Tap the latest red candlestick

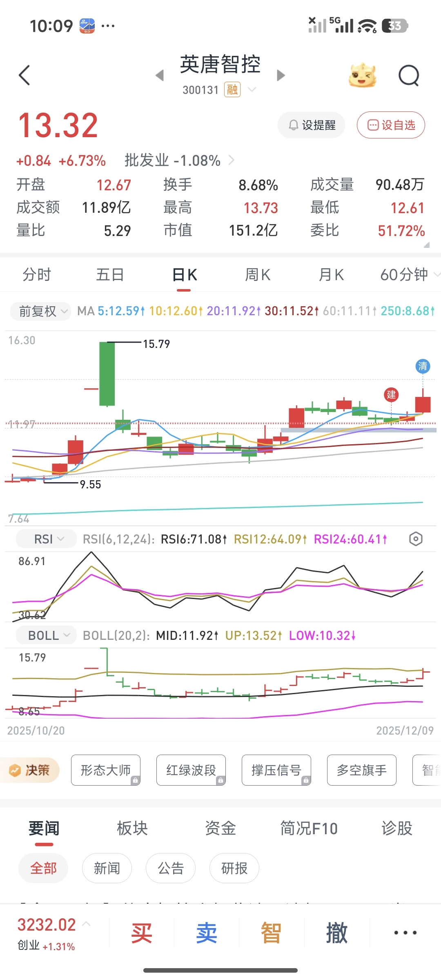pyautogui.click(x=423, y=404)
